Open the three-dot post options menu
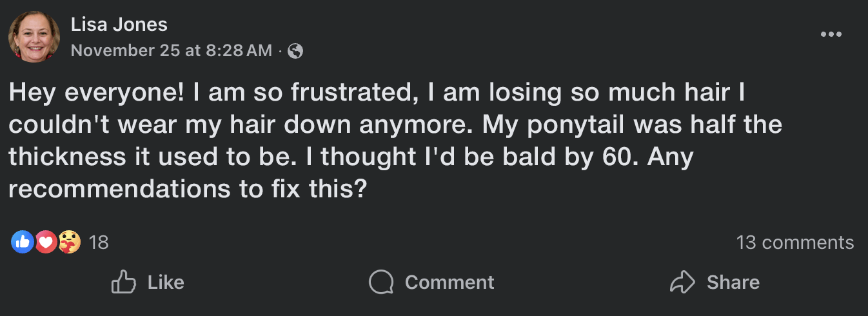Viewport: 868px width, 316px height. click(831, 35)
